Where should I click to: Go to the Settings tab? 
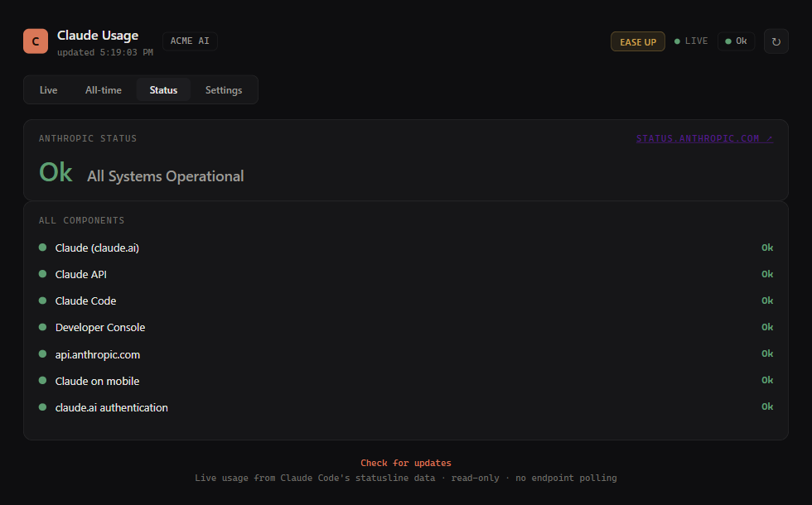[223, 90]
